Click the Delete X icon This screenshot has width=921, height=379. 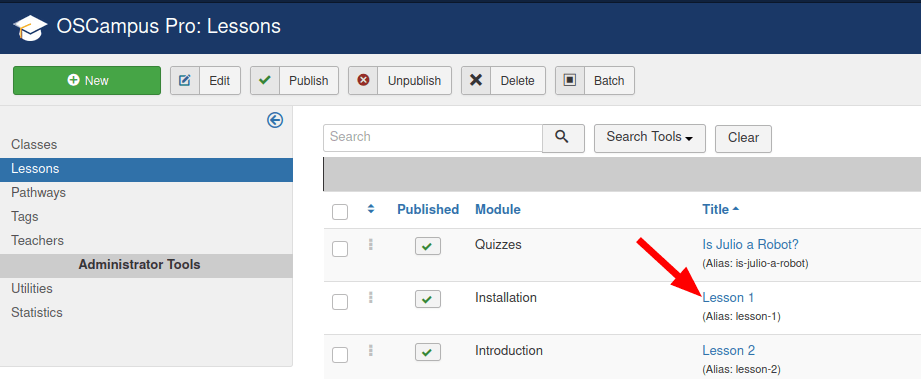(476, 81)
